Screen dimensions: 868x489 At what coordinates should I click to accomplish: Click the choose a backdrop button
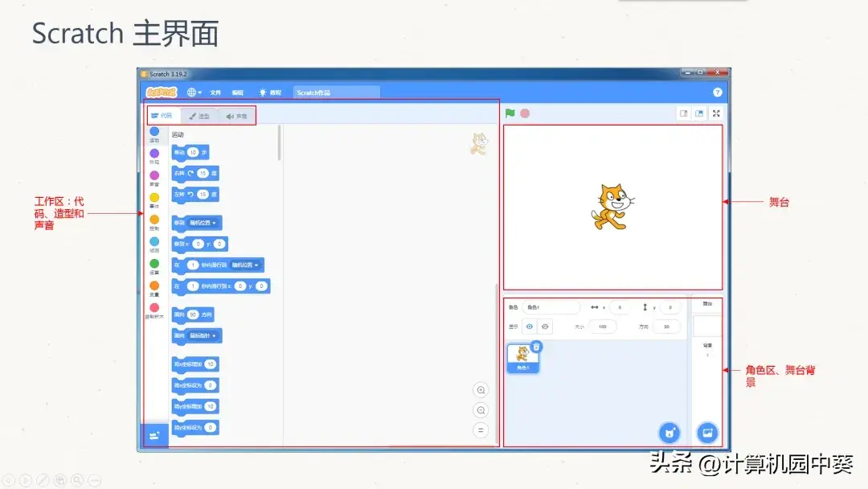pos(707,433)
